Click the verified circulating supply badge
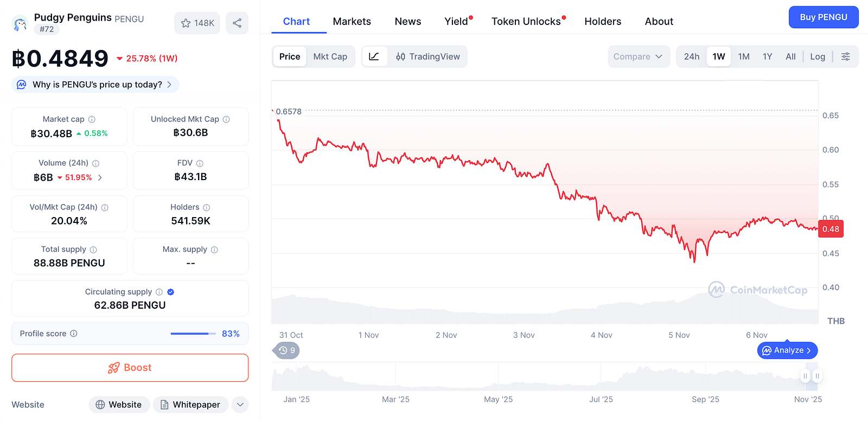The width and height of the screenshot is (868, 421). tap(171, 292)
